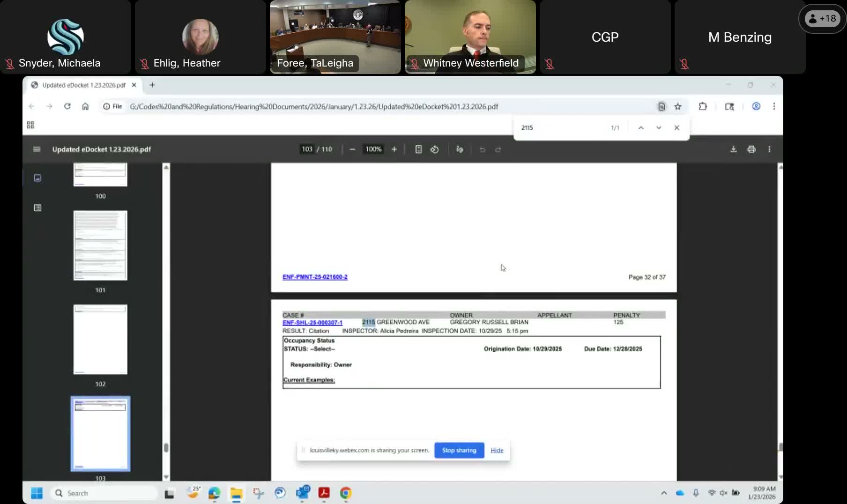
Task: Open the PDF viewer more actions menu
Action: pos(769,149)
